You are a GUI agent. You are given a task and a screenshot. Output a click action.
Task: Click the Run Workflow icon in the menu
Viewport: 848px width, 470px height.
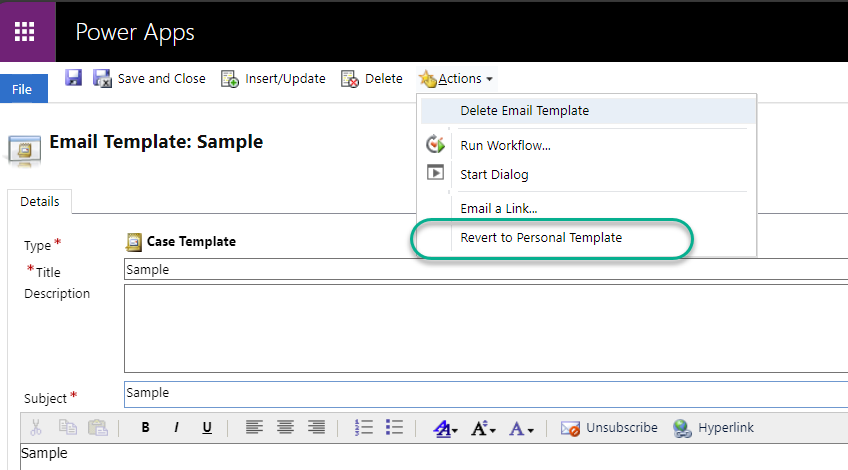point(435,144)
